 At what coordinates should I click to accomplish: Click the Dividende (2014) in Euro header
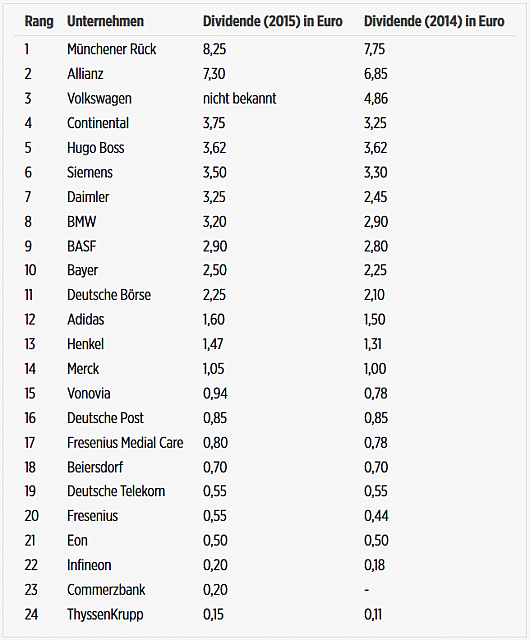click(434, 21)
